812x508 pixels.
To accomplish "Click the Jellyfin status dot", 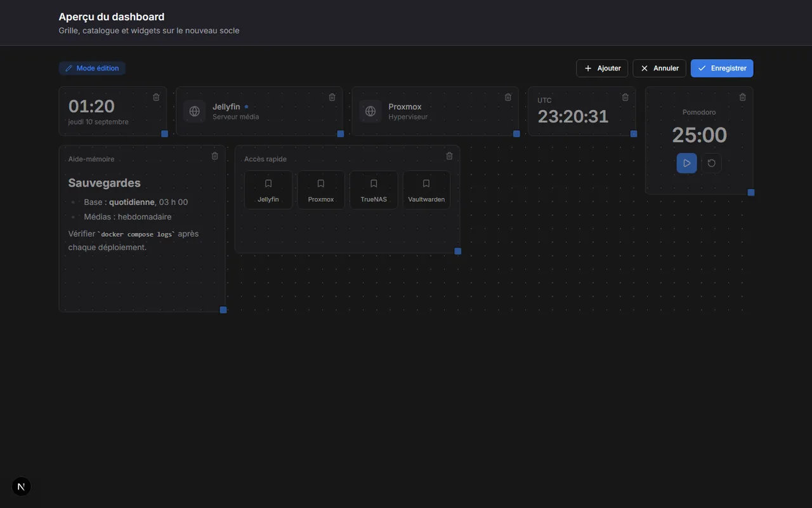I will click(247, 107).
